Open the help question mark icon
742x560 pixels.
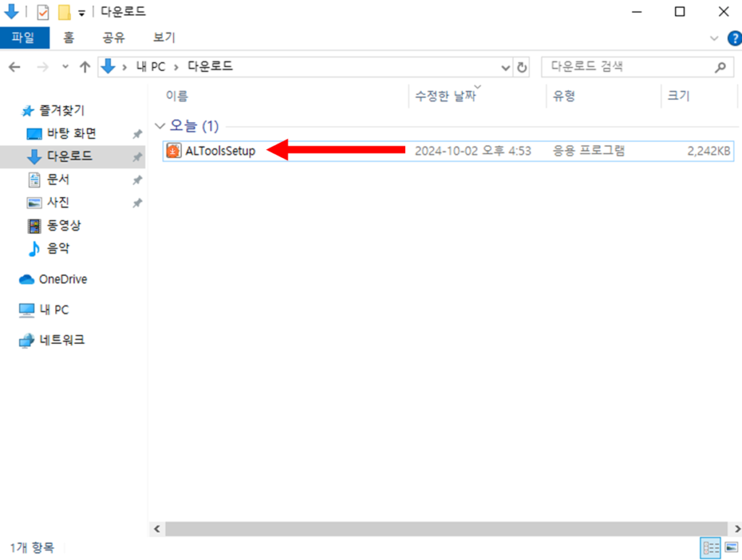pyautogui.click(x=735, y=38)
